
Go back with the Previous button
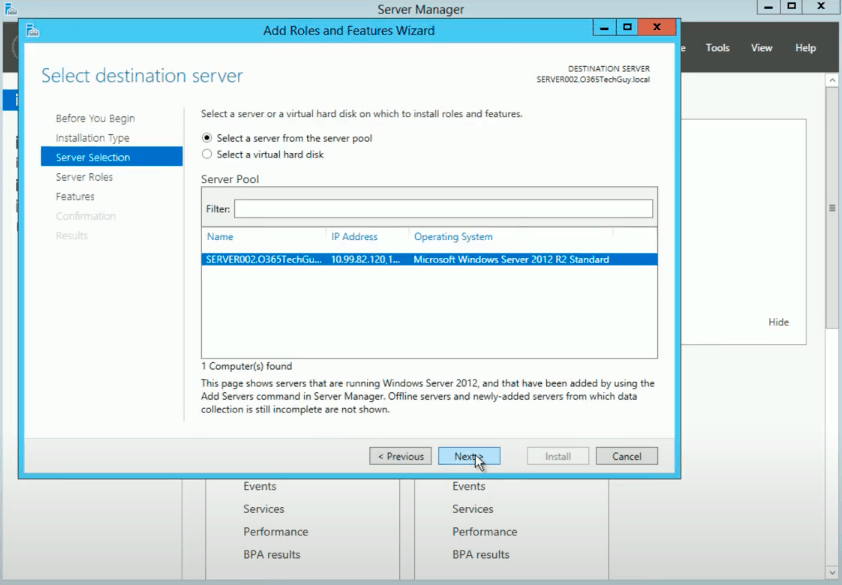[400, 456]
